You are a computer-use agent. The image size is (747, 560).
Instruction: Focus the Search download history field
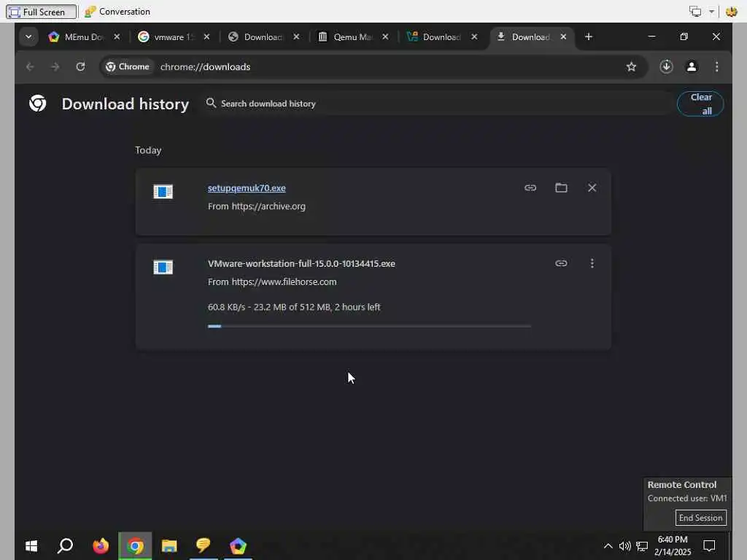[x=436, y=104]
